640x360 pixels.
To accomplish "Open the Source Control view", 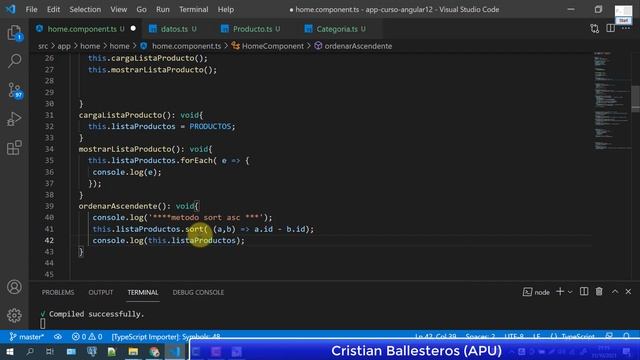I will pyautogui.click(x=15, y=90).
